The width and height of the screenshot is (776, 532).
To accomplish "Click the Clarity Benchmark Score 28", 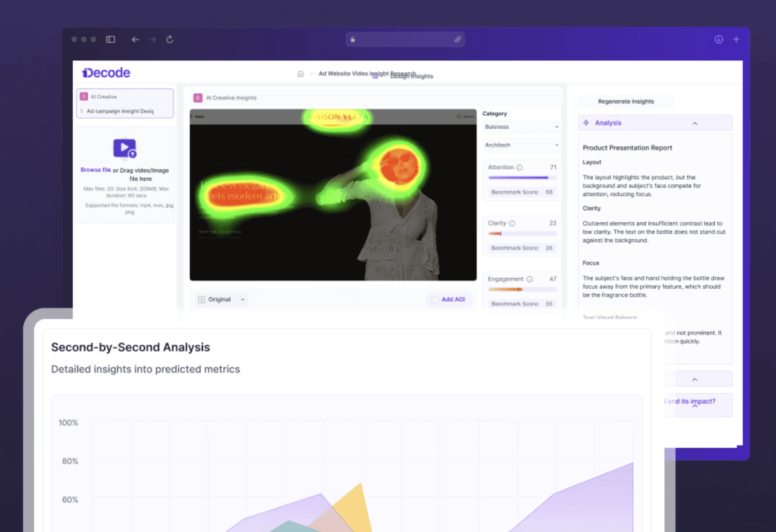I will tap(522, 248).
